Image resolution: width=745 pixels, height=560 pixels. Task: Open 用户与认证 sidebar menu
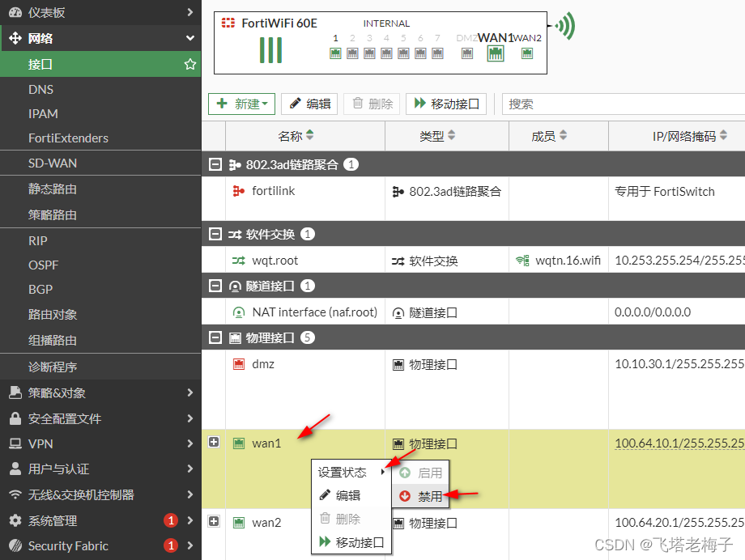100,469
